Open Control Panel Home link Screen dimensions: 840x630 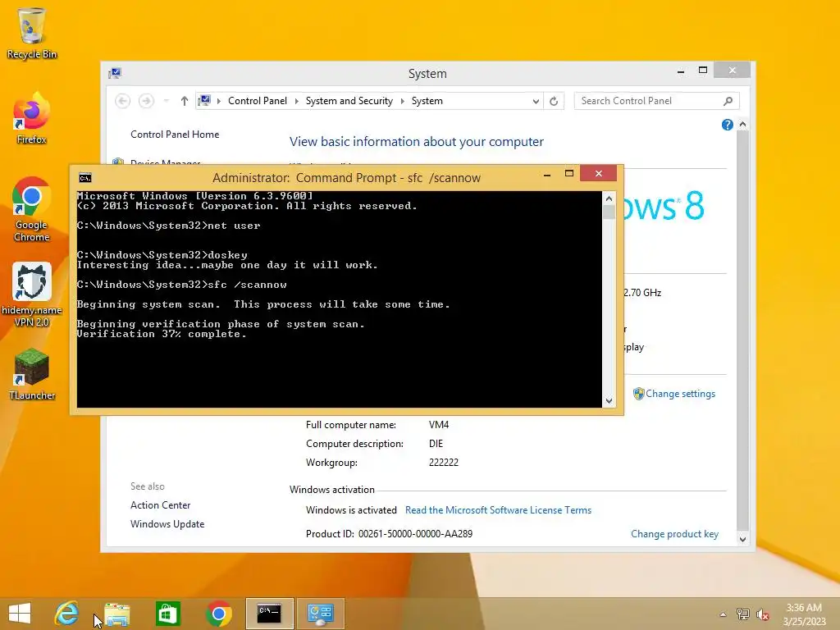(175, 135)
